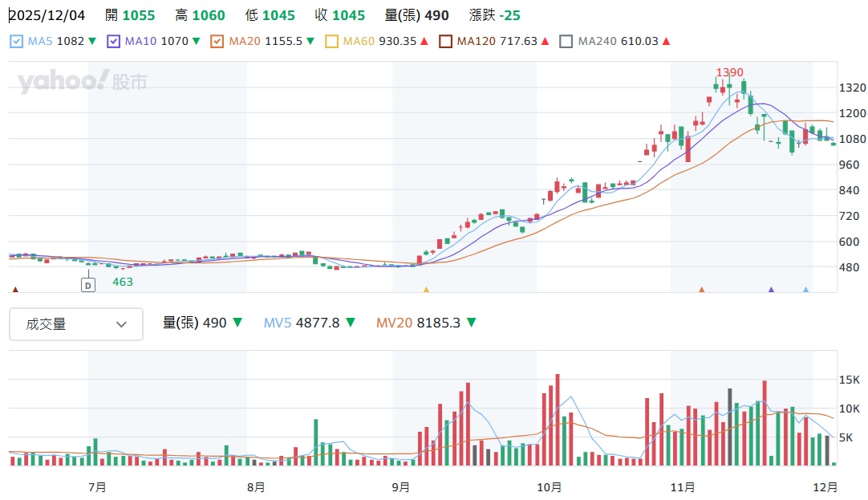Click the dark red triangle event marker
This screenshot has height=500, width=868.
pos(14,290)
